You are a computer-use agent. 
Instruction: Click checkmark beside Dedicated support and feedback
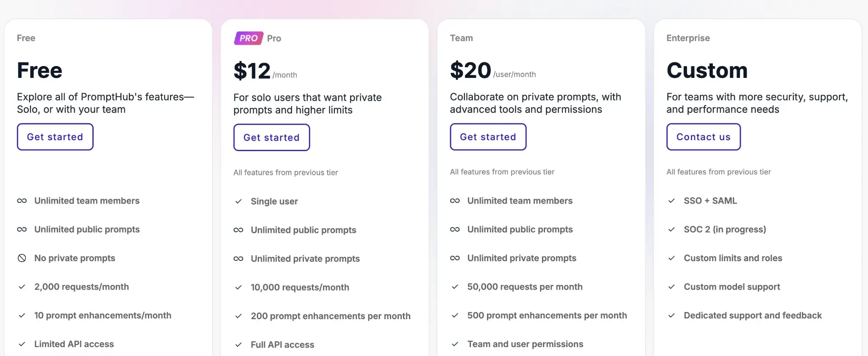(671, 315)
